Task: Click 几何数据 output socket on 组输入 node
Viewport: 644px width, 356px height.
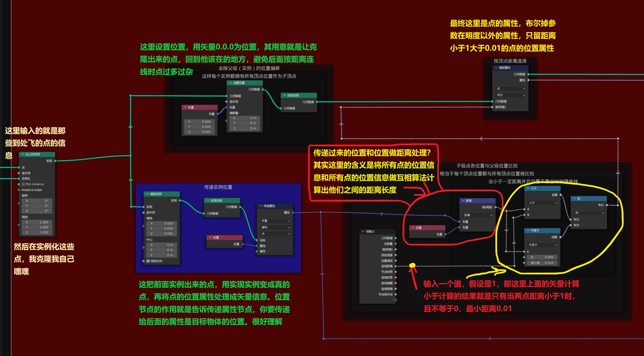Action: tap(395, 238)
